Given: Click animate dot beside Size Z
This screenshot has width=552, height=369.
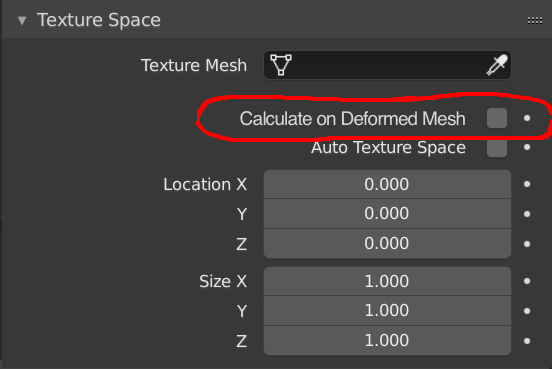Looking at the screenshot, I should click(x=527, y=341).
